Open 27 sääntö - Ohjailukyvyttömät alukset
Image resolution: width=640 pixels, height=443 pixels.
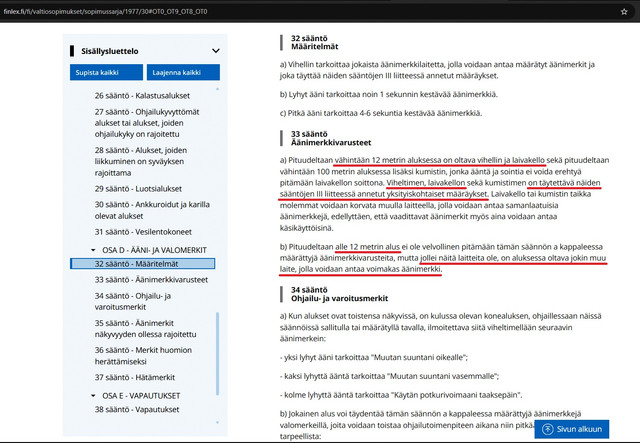click(147, 123)
